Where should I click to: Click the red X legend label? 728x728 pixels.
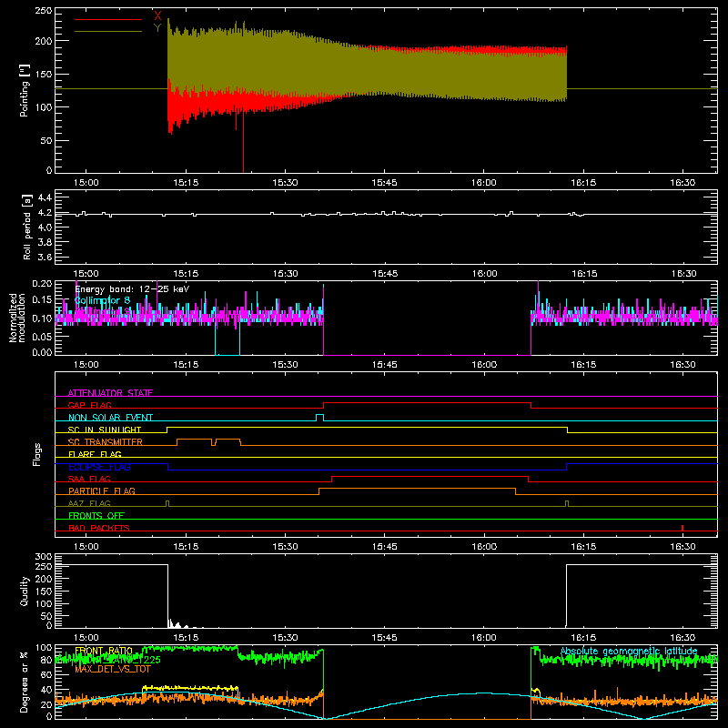[157, 15]
